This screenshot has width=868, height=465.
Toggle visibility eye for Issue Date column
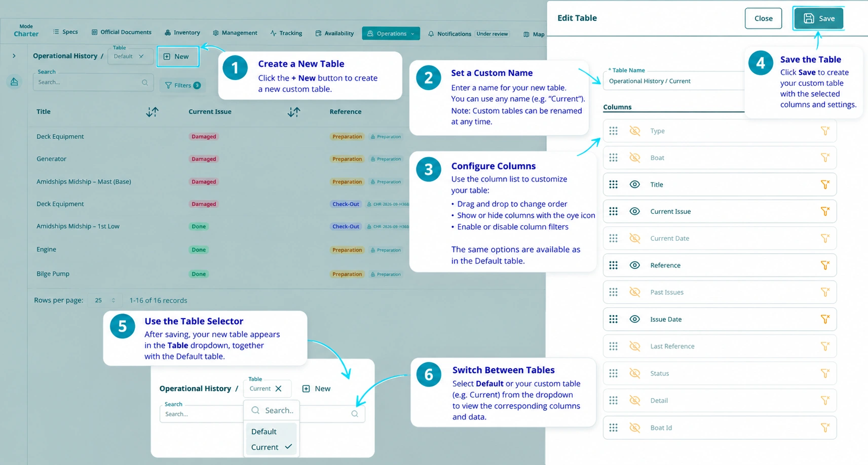coord(634,320)
